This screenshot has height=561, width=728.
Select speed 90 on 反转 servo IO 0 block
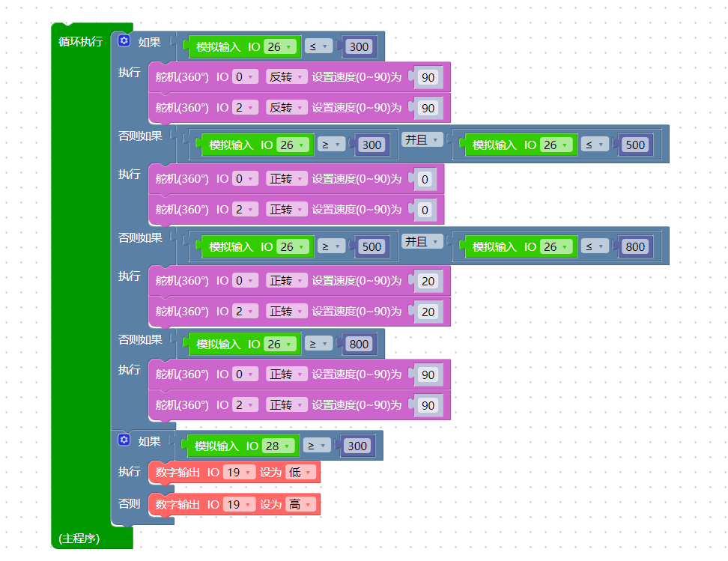[x=428, y=77]
